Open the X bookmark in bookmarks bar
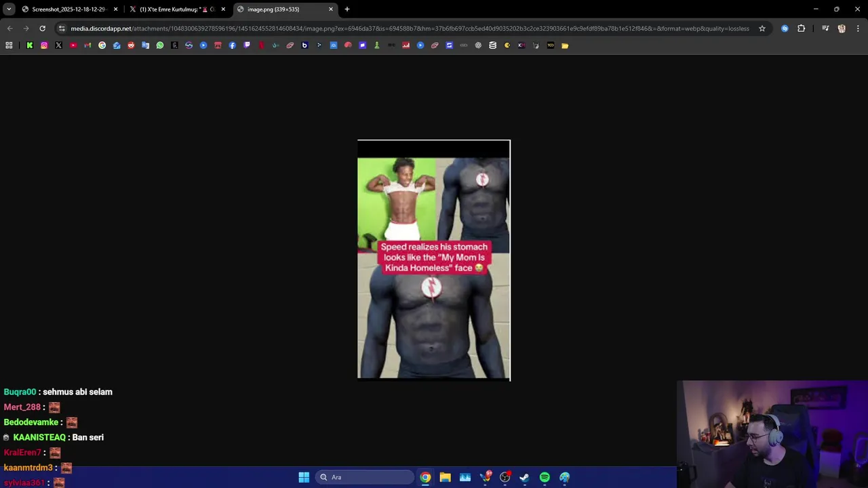 58,45
